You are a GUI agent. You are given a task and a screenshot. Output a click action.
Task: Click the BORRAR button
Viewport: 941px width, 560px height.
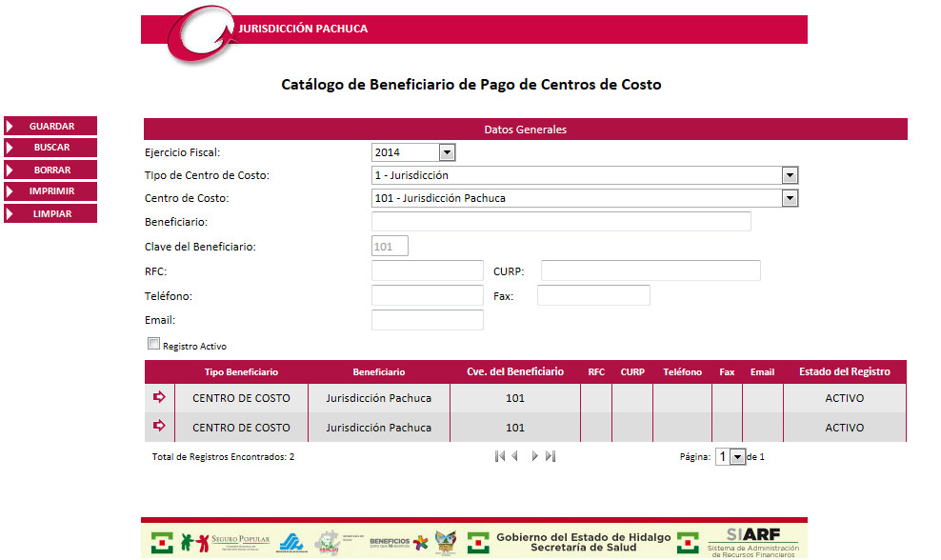coord(50,170)
